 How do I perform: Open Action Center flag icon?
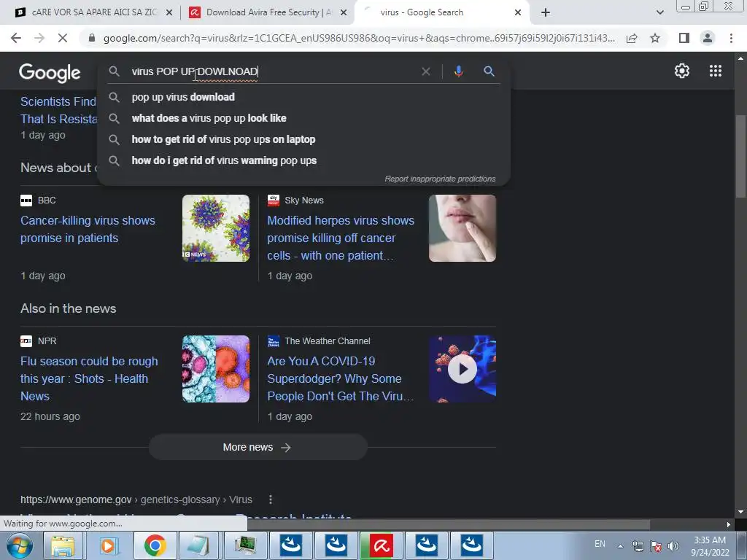click(x=656, y=546)
